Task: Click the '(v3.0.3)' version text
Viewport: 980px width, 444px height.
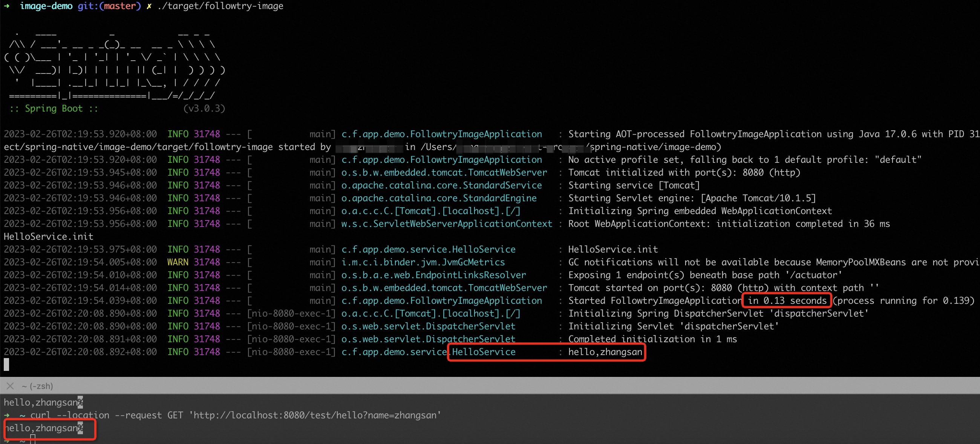Action: (x=204, y=109)
